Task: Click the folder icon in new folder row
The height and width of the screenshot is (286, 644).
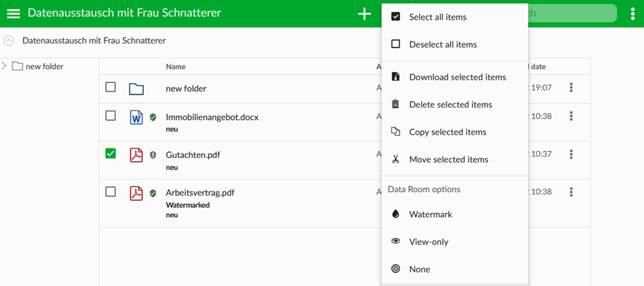Action: 136,89
